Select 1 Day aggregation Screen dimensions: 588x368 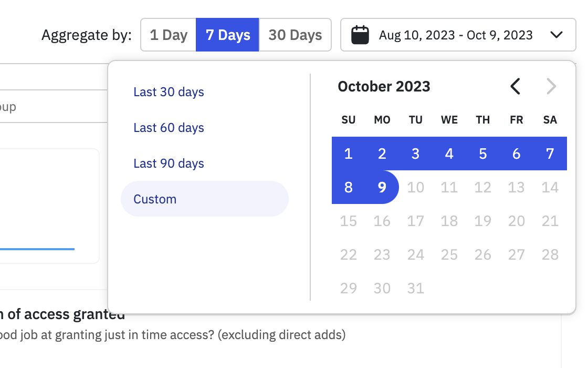coord(169,35)
